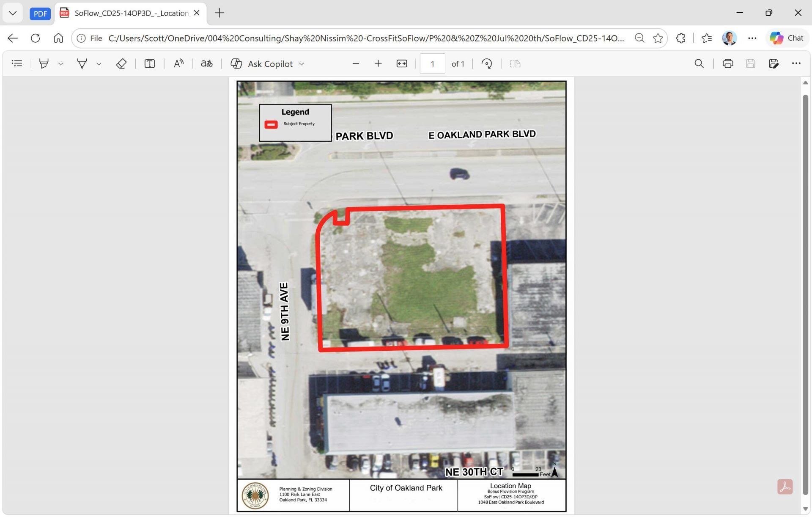Toggle the page view layout button
This screenshot has height=517, width=812.
[515, 63]
